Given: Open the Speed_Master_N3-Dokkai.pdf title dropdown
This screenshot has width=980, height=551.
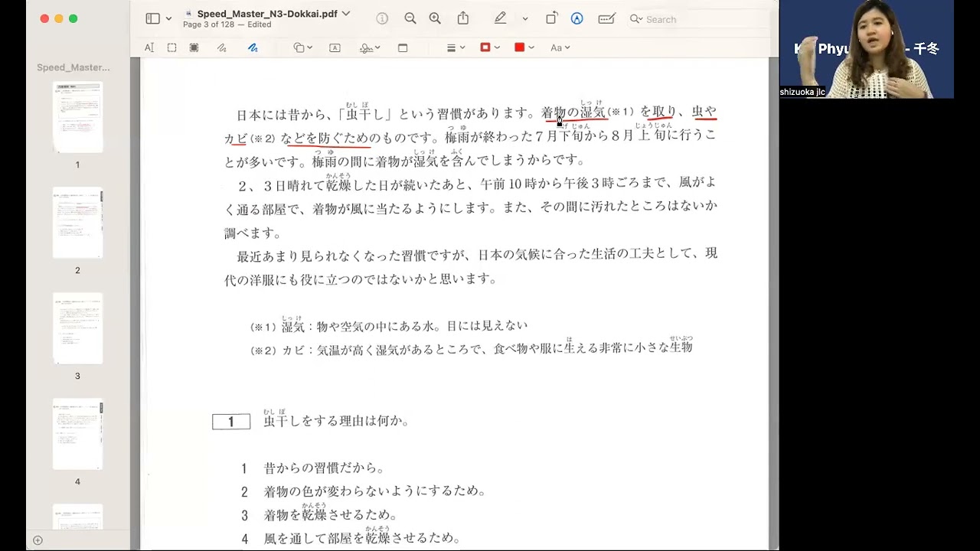Looking at the screenshot, I should coord(345,14).
